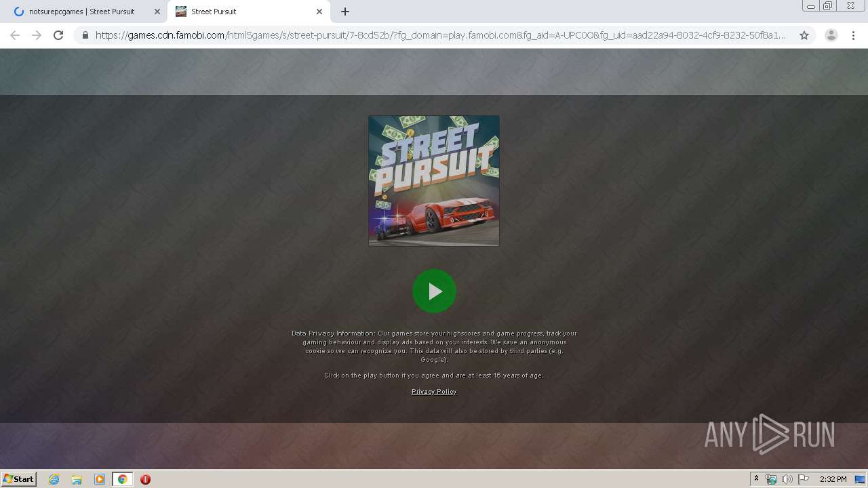Open the Action Center flag icon
Screen dimensions: 868x488
(803, 479)
